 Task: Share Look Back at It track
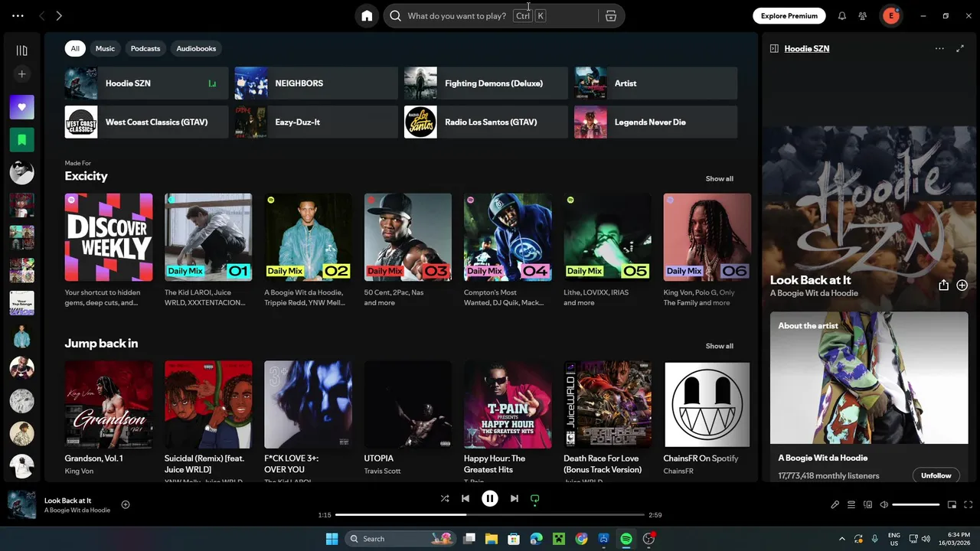943,285
